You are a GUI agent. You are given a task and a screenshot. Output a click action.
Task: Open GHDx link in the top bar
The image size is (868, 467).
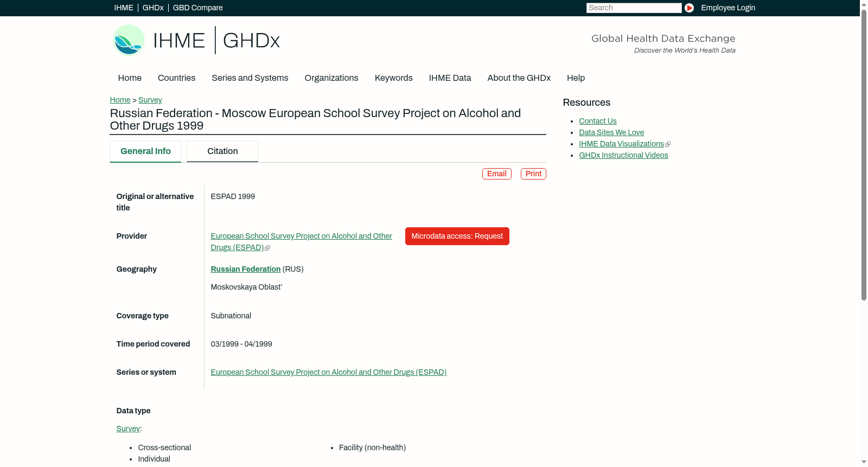153,8
